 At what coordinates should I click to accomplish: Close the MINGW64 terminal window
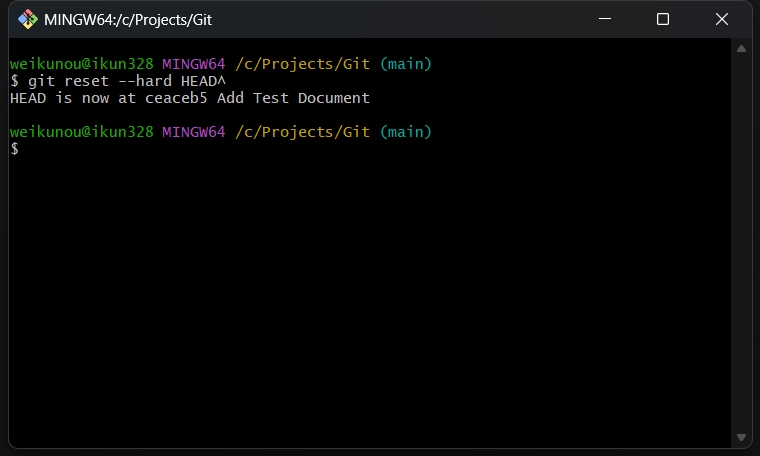point(722,19)
